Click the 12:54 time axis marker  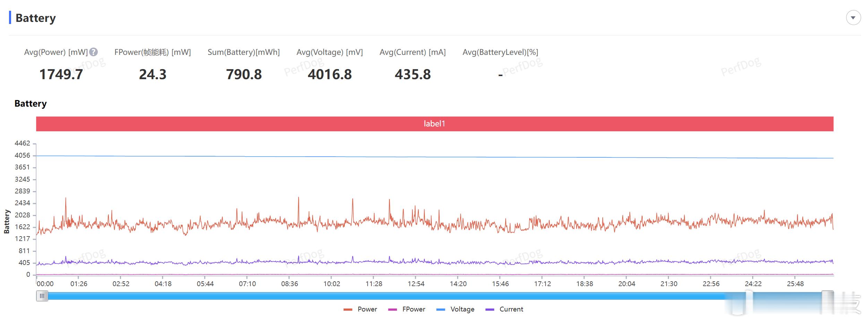(416, 284)
